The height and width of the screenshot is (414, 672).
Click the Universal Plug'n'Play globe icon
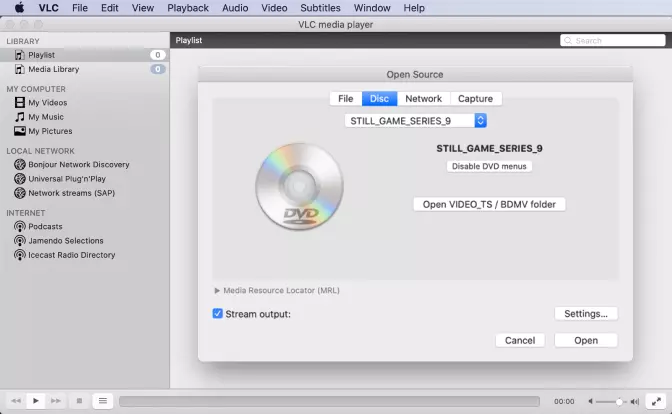point(20,179)
